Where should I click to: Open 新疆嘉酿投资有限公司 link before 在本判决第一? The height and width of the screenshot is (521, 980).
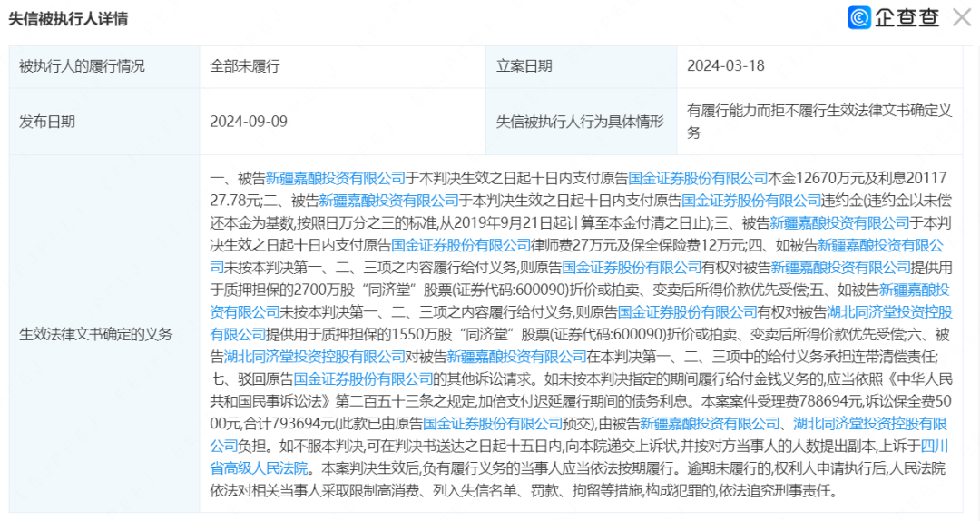516,357
